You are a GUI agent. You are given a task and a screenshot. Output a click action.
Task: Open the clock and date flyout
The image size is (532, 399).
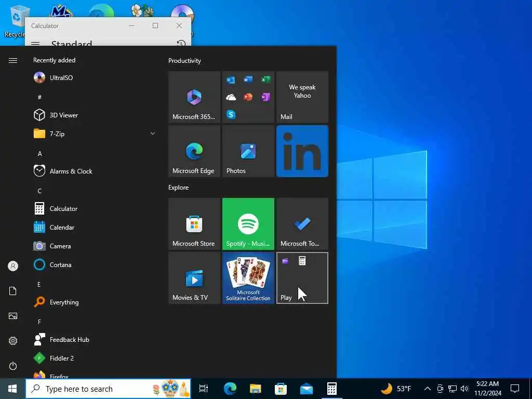[x=487, y=389]
